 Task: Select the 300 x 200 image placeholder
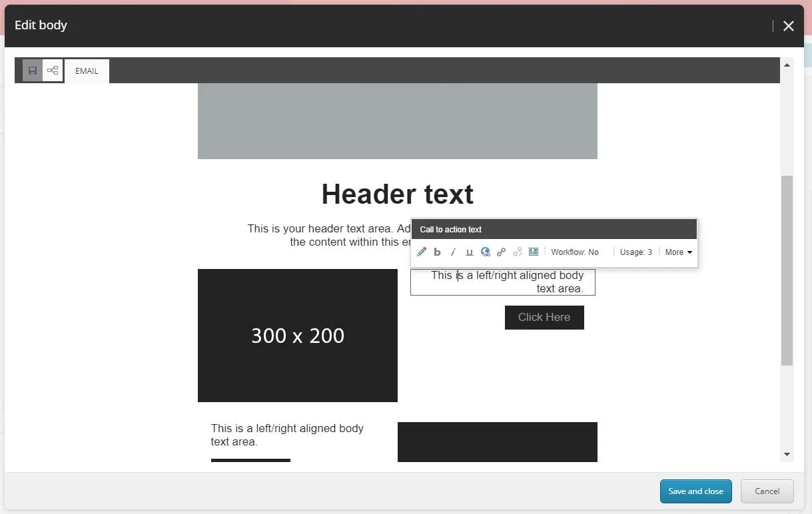coord(298,336)
